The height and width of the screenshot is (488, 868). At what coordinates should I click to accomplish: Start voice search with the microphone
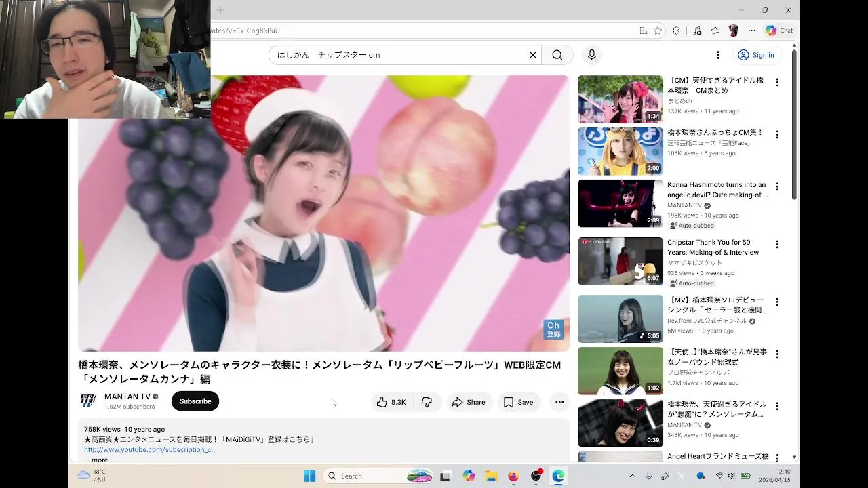pos(592,55)
